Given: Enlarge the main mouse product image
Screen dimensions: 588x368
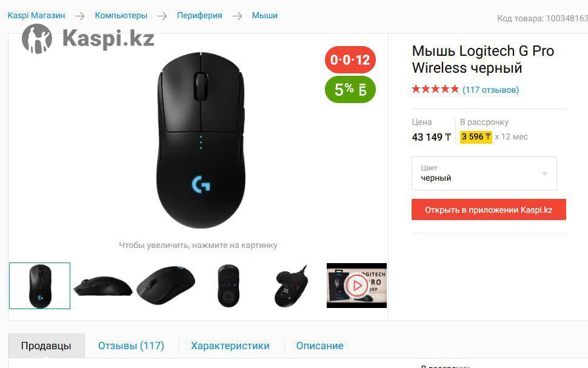Looking at the screenshot, I should point(201,140).
